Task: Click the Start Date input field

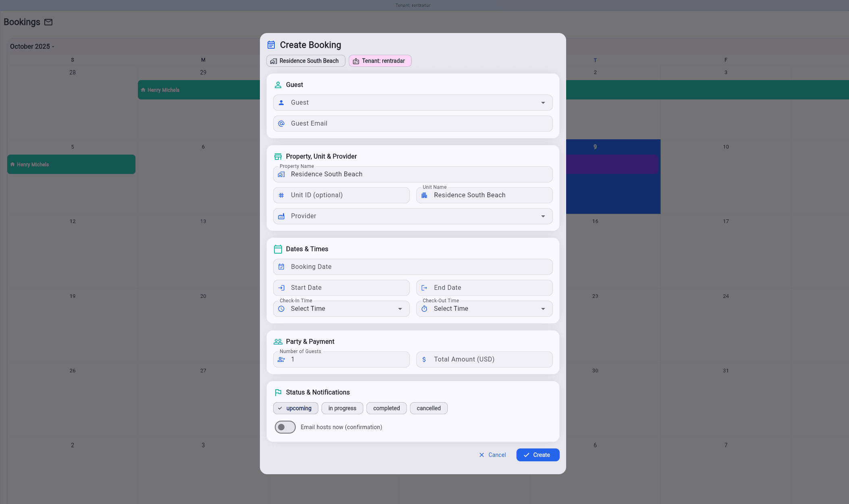Action: coord(341,288)
